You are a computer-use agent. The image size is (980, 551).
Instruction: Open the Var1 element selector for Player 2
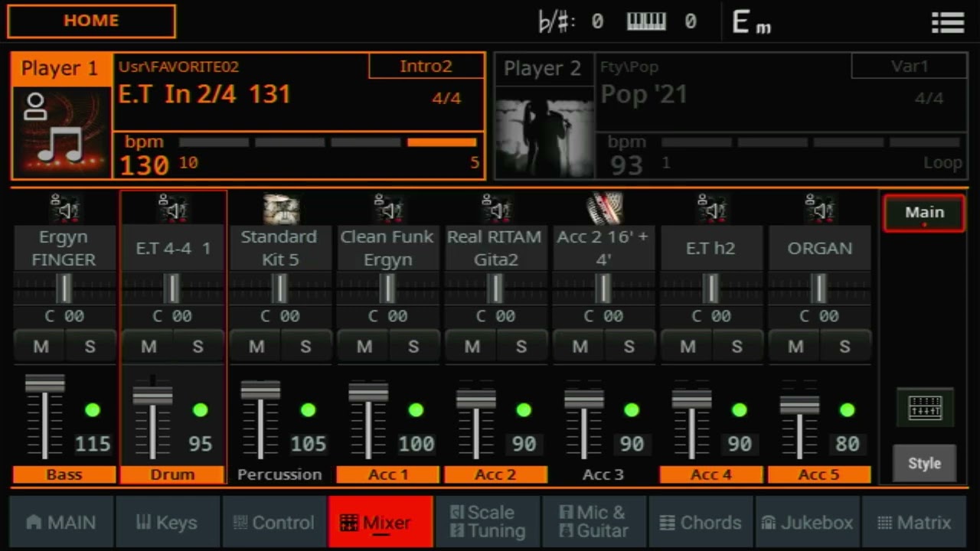pos(909,66)
